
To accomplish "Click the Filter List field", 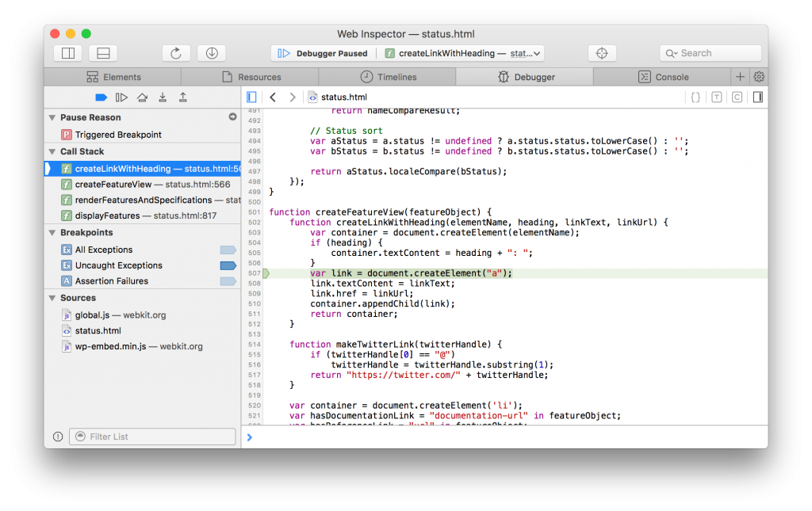I will click(x=152, y=437).
